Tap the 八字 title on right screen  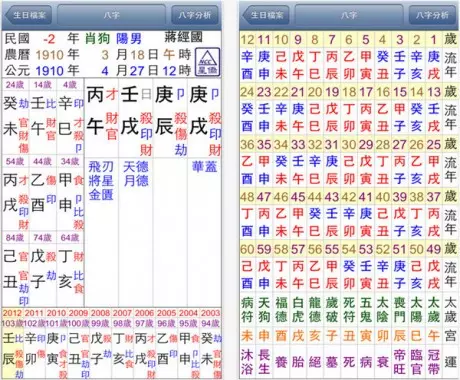(x=349, y=15)
